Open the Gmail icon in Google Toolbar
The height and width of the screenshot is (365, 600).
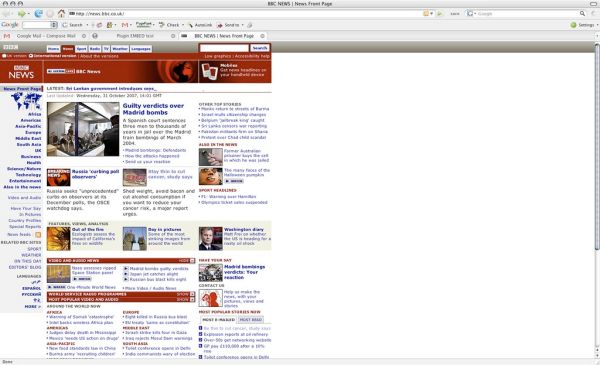click(124, 25)
